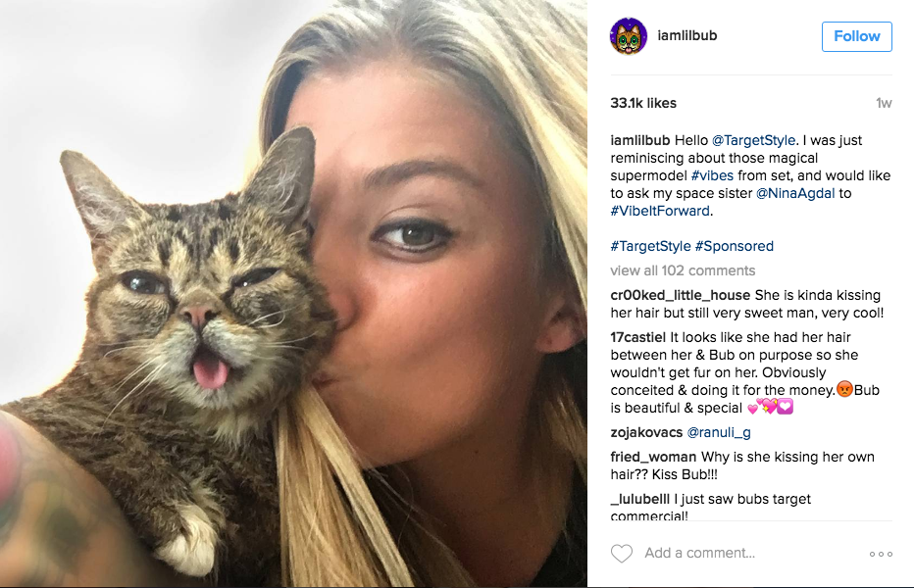Follow the iamlilbub account
The image size is (914, 588).
tap(857, 36)
